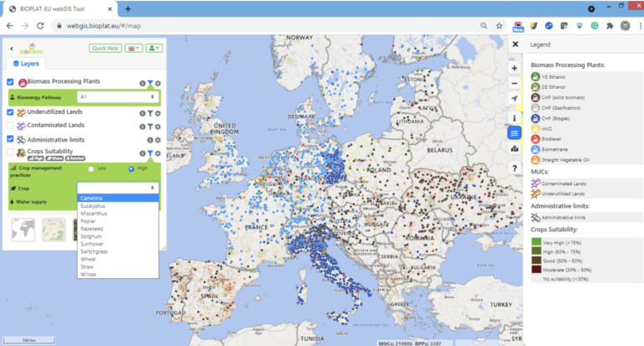Switch to the Layers tab

(x=26, y=64)
